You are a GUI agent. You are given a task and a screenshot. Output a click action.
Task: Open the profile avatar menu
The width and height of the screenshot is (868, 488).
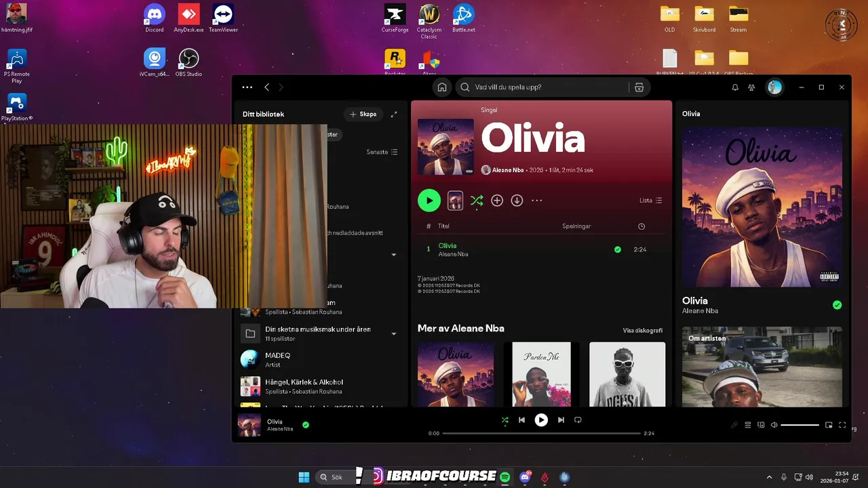click(774, 87)
